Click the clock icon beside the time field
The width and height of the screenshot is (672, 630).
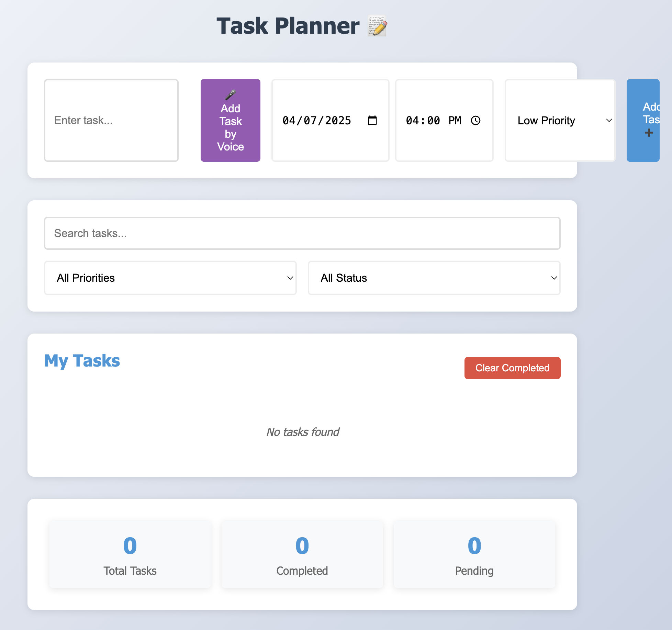(x=476, y=121)
